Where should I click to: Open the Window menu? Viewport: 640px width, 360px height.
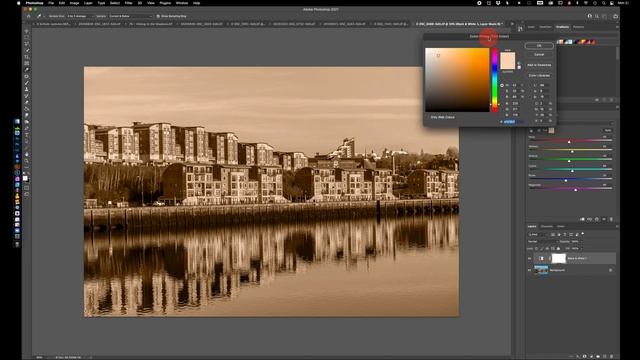tap(182, 3)
